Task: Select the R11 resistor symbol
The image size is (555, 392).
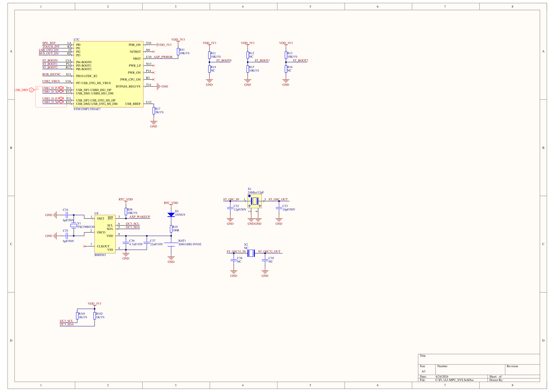Action: pos(209,55)
